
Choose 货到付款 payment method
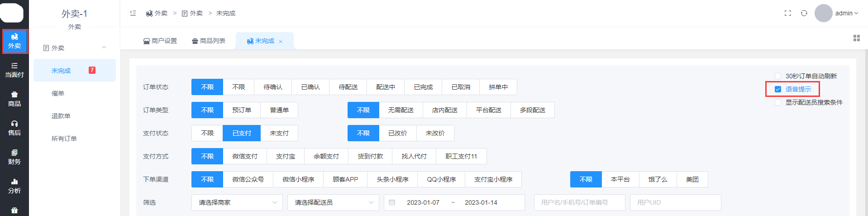pos(370,156)
